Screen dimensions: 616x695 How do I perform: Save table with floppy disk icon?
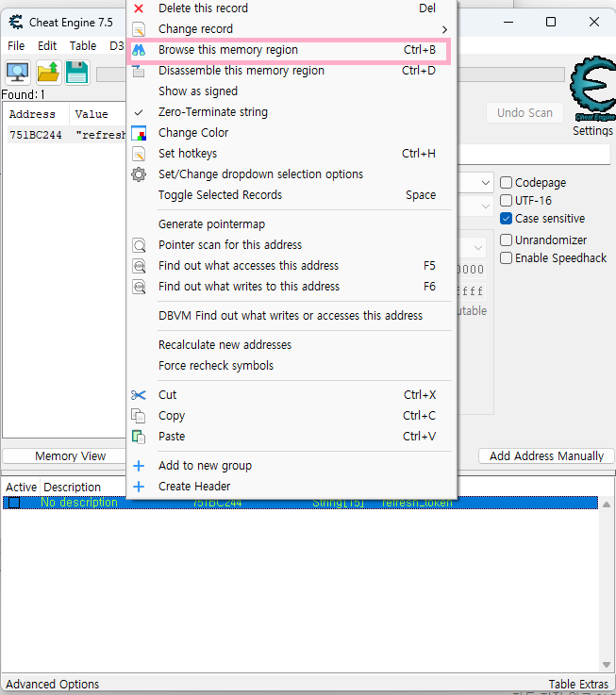pyautogui.click(x=77, y=73)
